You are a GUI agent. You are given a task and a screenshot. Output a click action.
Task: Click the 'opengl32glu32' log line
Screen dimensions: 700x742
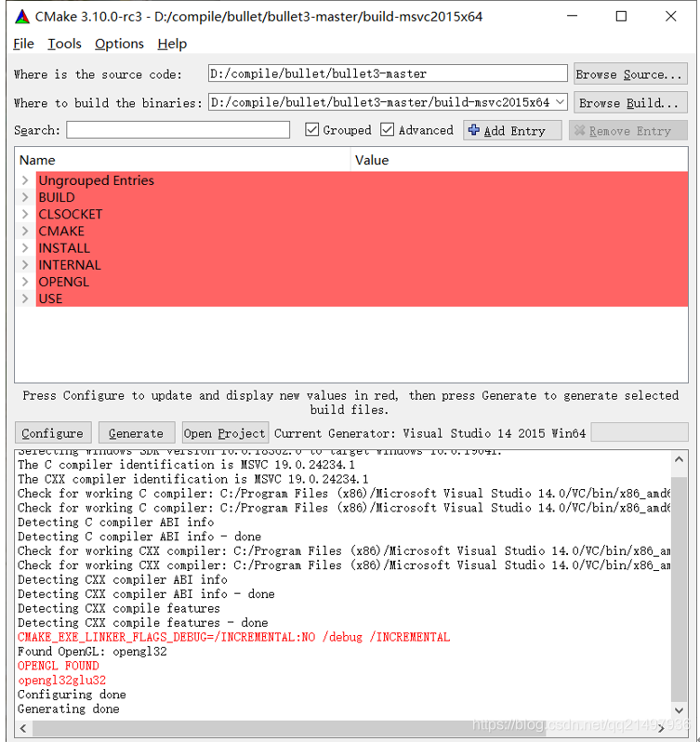click(x=61, y=680)
